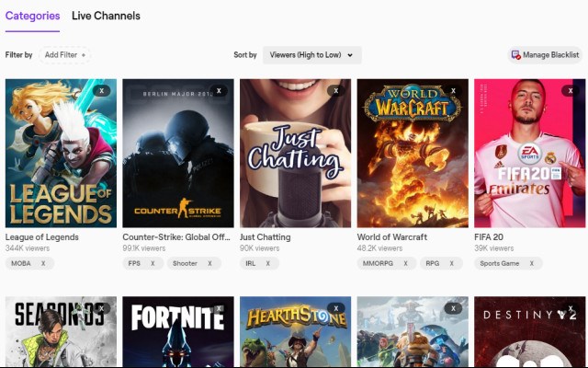
Task: Open the FIFA 20 cover thumbnail
Action: [530, 154]
